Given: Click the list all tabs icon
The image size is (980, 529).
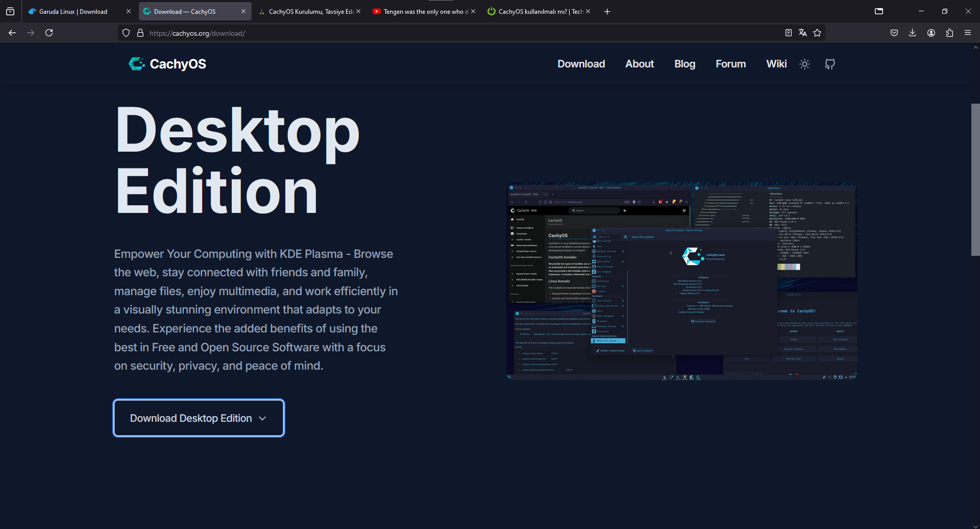Looking at the screenshot, I should [879, 11].
